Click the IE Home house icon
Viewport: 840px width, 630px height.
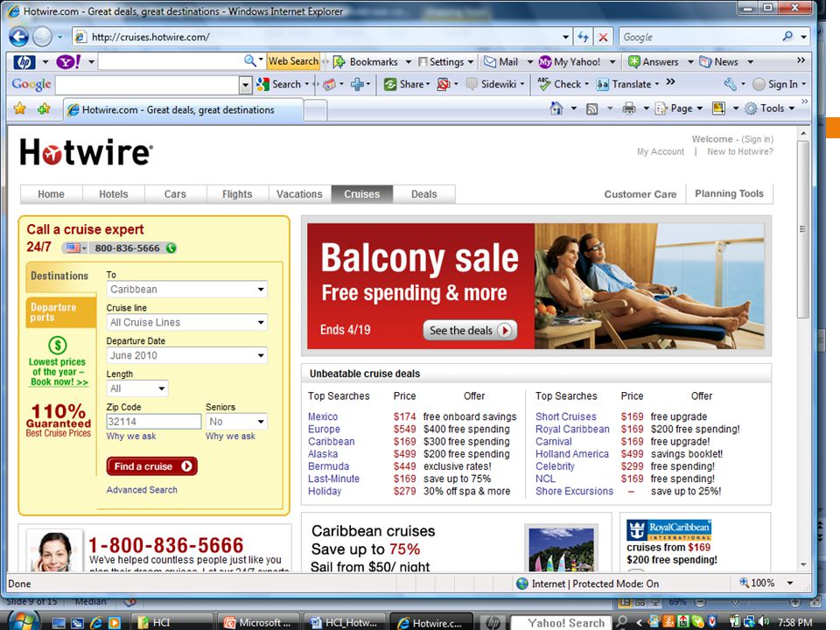pyautogui.click(x=556, y=108)
